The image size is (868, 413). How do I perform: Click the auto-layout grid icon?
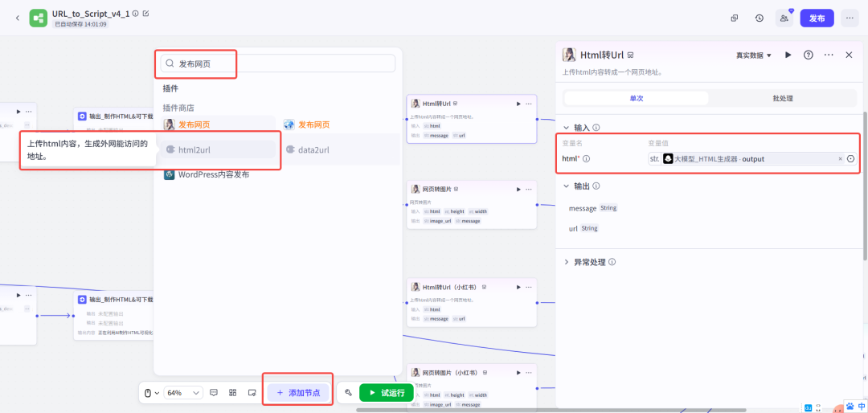pos(232,393)
